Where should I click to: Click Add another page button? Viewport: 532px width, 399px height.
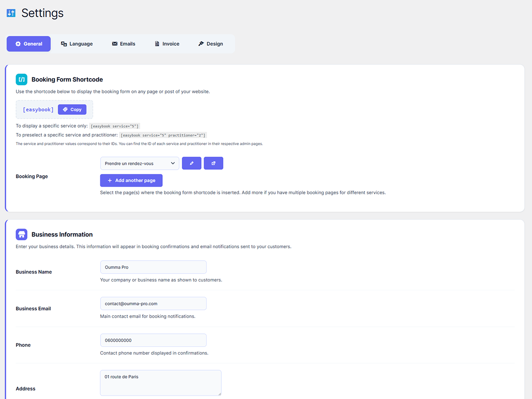point(131,180)
